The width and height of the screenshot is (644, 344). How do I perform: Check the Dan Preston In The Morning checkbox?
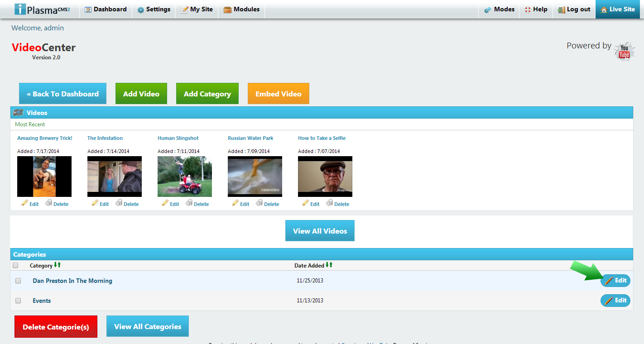[x=18, y=281]
